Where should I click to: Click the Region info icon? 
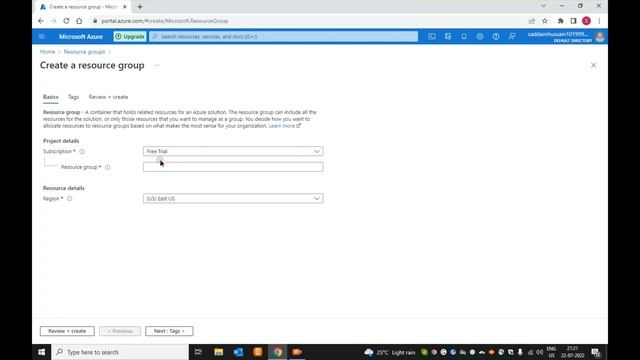[x=69, y=198]
